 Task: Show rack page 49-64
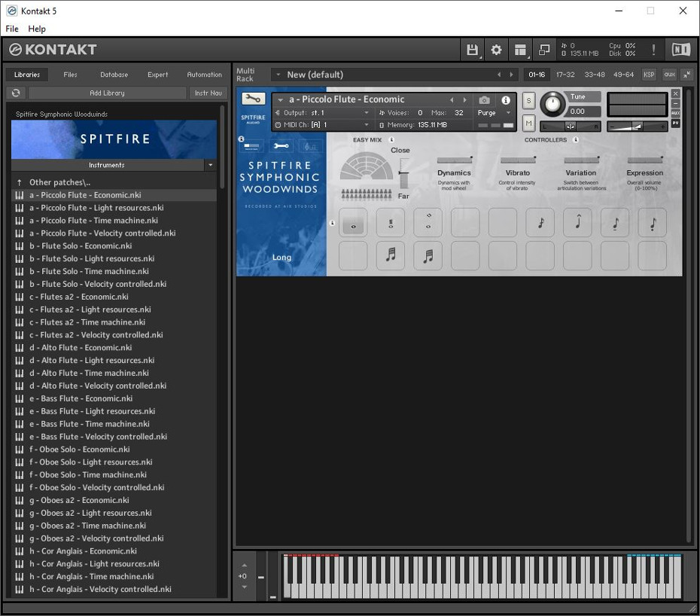[x=624, y=75]
